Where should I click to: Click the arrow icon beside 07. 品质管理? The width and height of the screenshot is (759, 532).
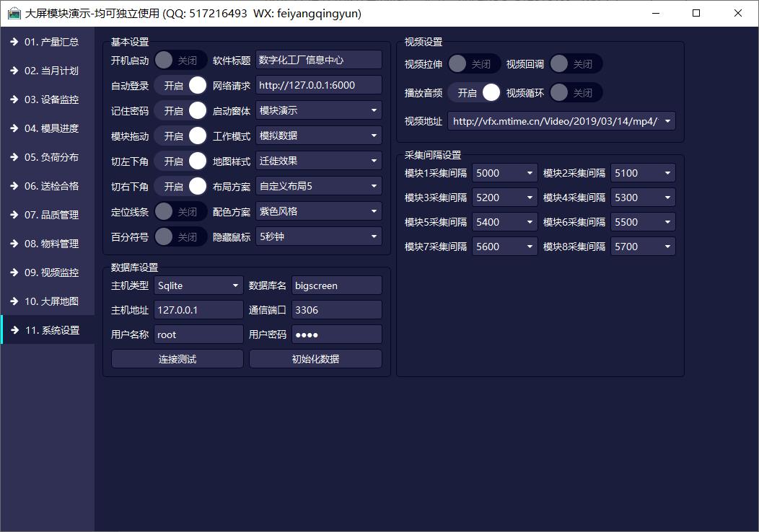coord(14,215)
